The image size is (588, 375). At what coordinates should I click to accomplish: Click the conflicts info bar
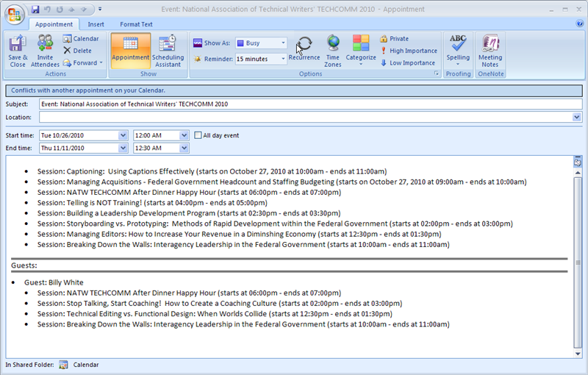coord(294,90)
